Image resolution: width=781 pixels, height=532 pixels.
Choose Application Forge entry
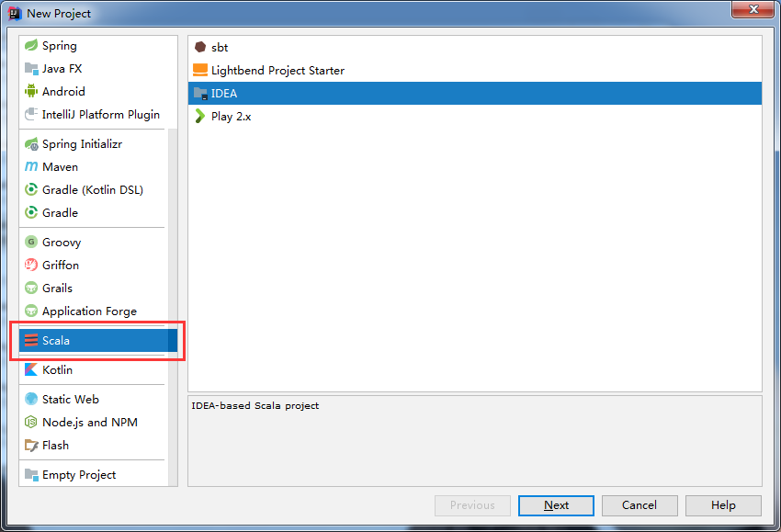coord(89,311)
